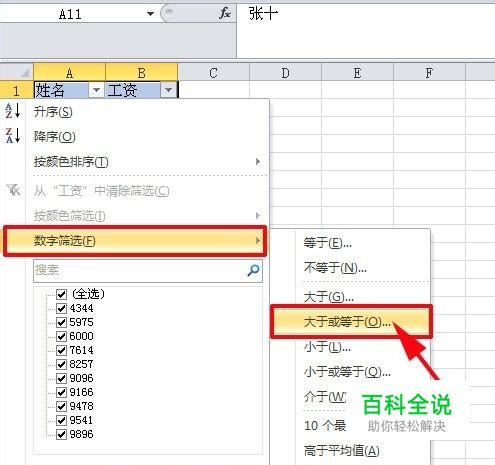The width and height of the screenshot is (495, 465).
Task: Uncheck the 9896 checkbox
Action: click(x=61, y=434)
